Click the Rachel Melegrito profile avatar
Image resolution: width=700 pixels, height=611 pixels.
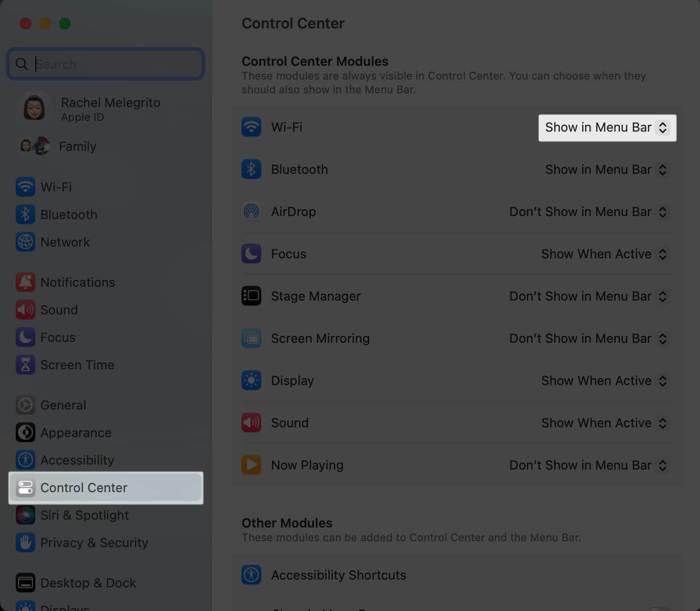pyautogui.click(x=34, y=108)
